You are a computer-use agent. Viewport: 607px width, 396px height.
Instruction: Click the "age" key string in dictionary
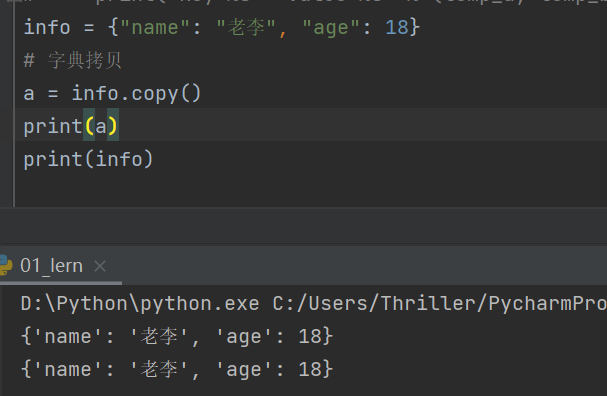click(331, 28)
